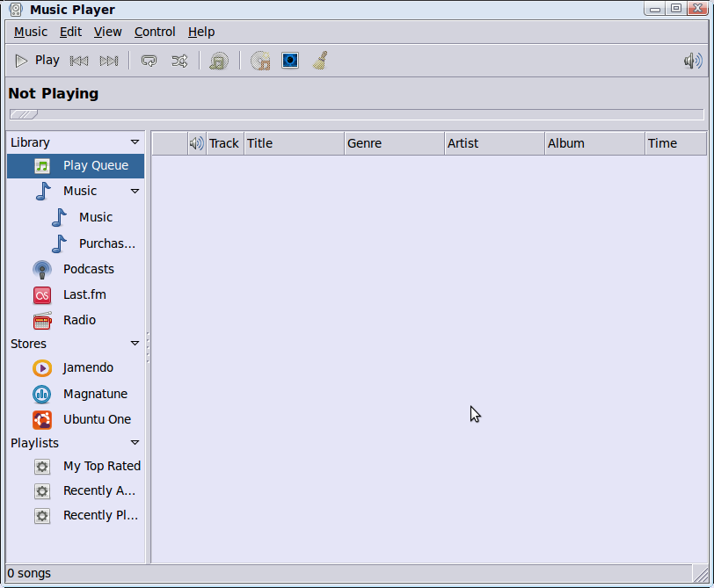714x588 pixels.
Task: Open the Magnatune store
Action: tap(80, 394)
